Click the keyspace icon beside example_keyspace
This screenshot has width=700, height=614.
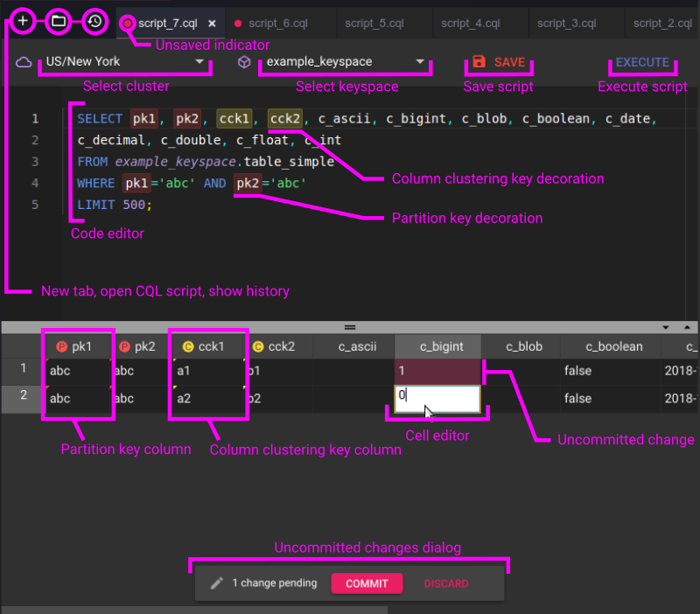click(x=244, y=62)
